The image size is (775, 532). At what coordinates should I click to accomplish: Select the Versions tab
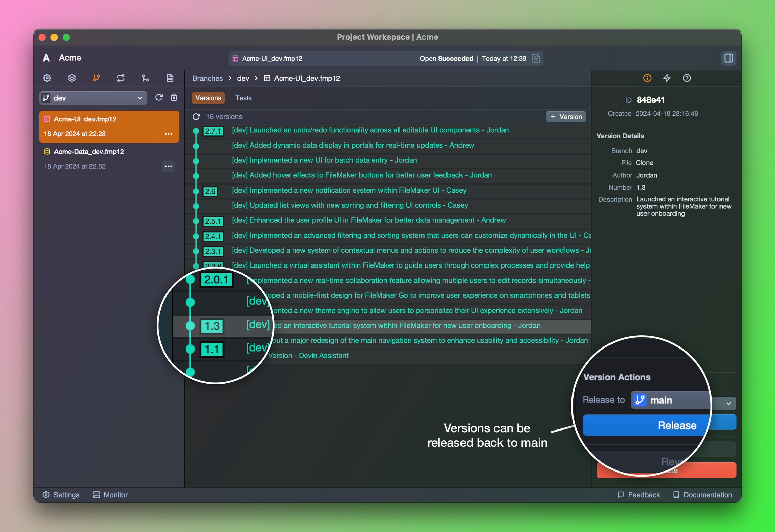pos(208,98)
